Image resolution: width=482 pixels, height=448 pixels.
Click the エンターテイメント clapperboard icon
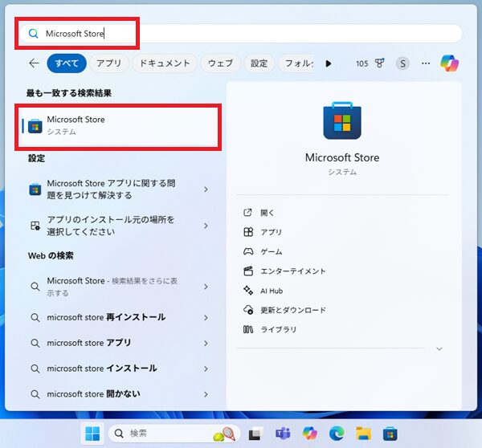[248, 271]
